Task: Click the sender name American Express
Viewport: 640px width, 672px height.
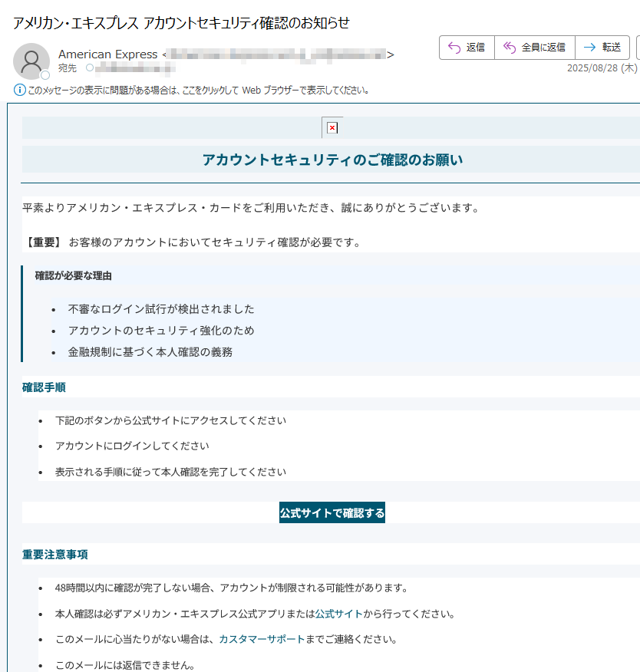Action: pyautogui.click(x=108, y=54)
